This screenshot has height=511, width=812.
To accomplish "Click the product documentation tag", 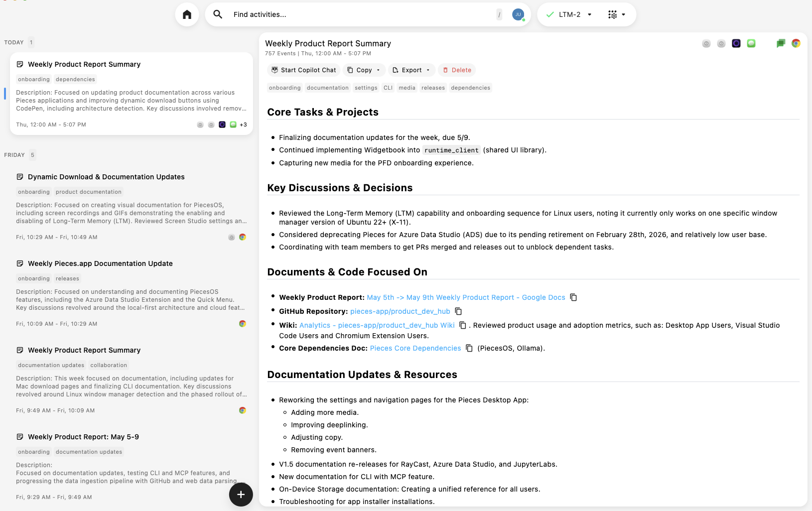I will point(89,192).
